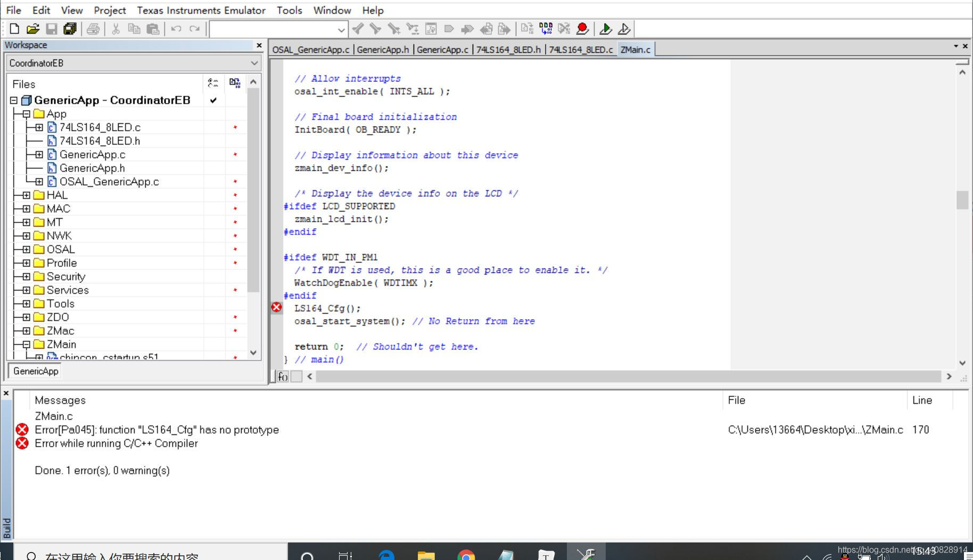
Task: Open the editor window list dropdown arrow
Action: 956,46
